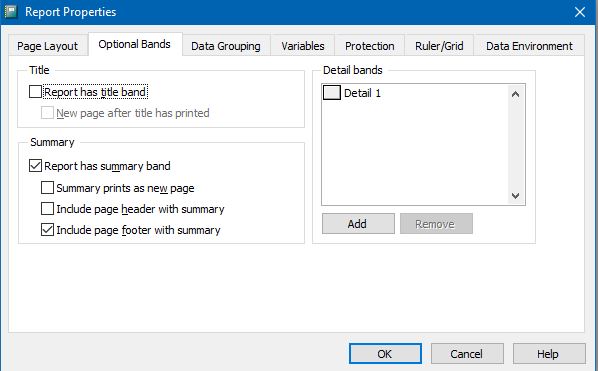Click the Detail 1 band mover box
Viewport: 598px width, 371px height.
331,93
